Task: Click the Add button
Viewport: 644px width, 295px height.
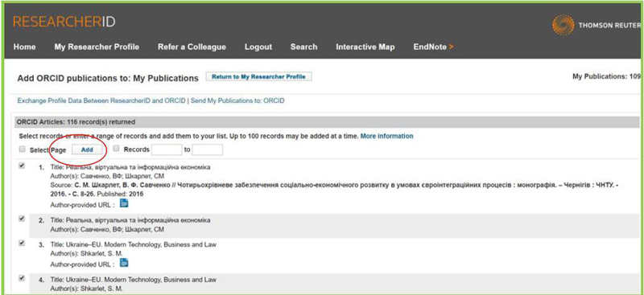Action: [87, 150]
